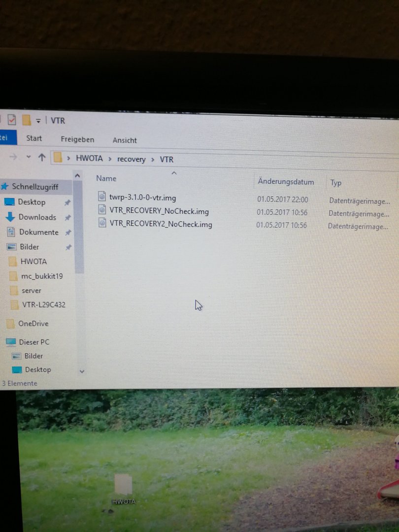Click the navigation pane scroll up arrow
Screen dimensions: 399x532
tap(77, 175)
